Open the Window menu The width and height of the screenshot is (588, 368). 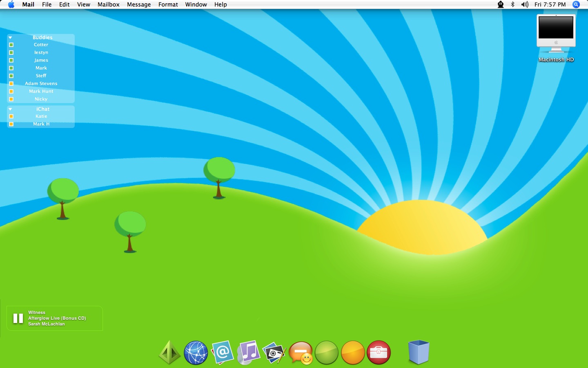click(196, 4)
